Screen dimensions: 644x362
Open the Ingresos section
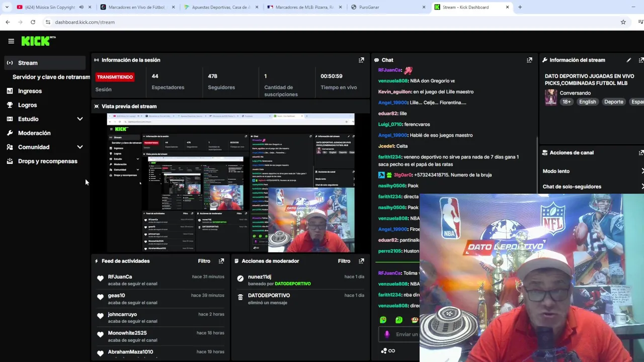point(30,91)
